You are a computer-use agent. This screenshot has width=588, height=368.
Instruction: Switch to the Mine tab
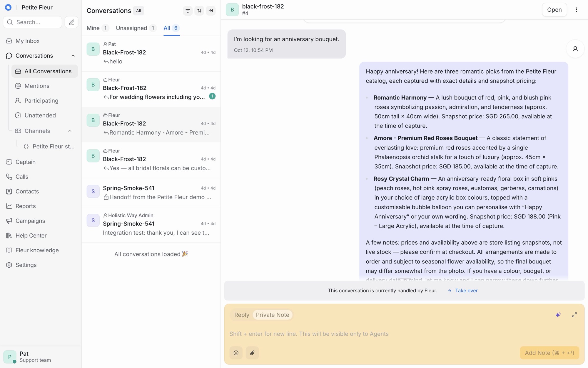pos(98,28)
